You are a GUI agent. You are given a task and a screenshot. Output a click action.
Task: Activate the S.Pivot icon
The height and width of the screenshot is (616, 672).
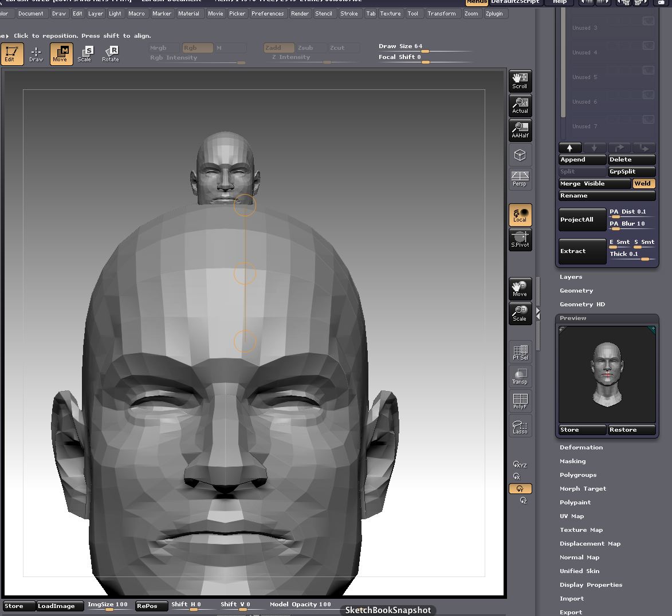click(x=520, y=239)
